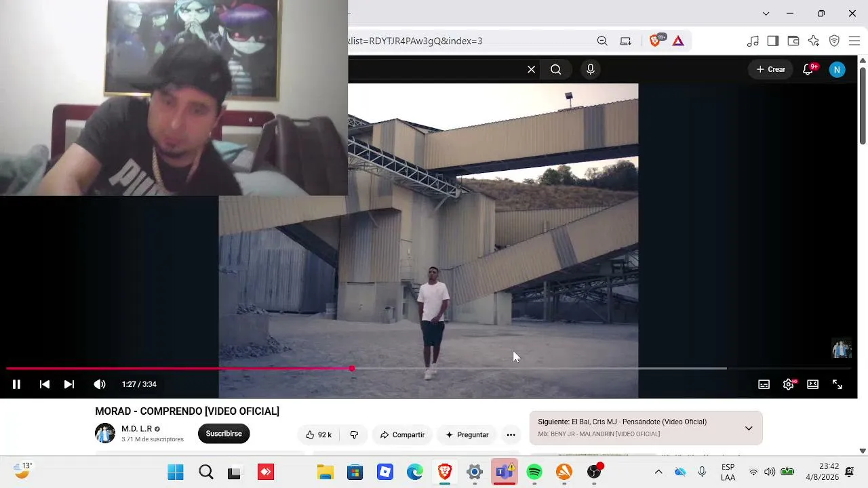Open Microsoft Store from the taskbar
The width and height of the screenshot is (868, 488).
(355, 472)
